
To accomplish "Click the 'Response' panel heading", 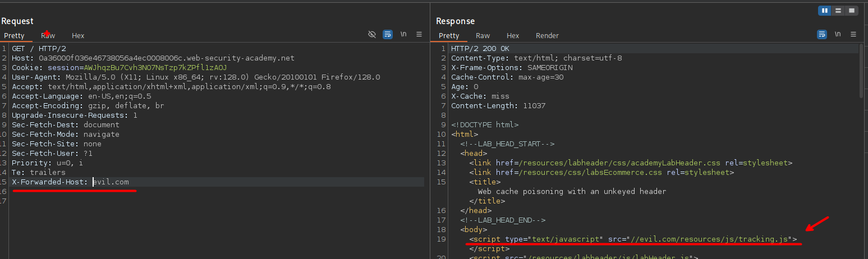I will 455,21.
